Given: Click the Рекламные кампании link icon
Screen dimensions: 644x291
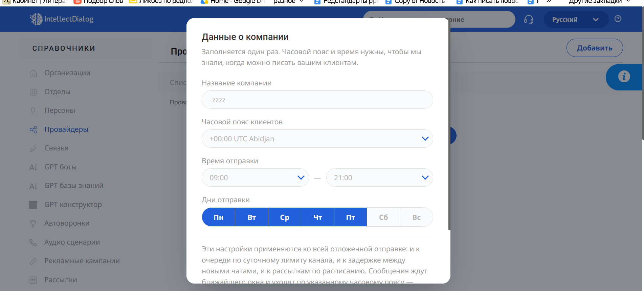Looking at the screenshot, I should click(x=33, y=261).
